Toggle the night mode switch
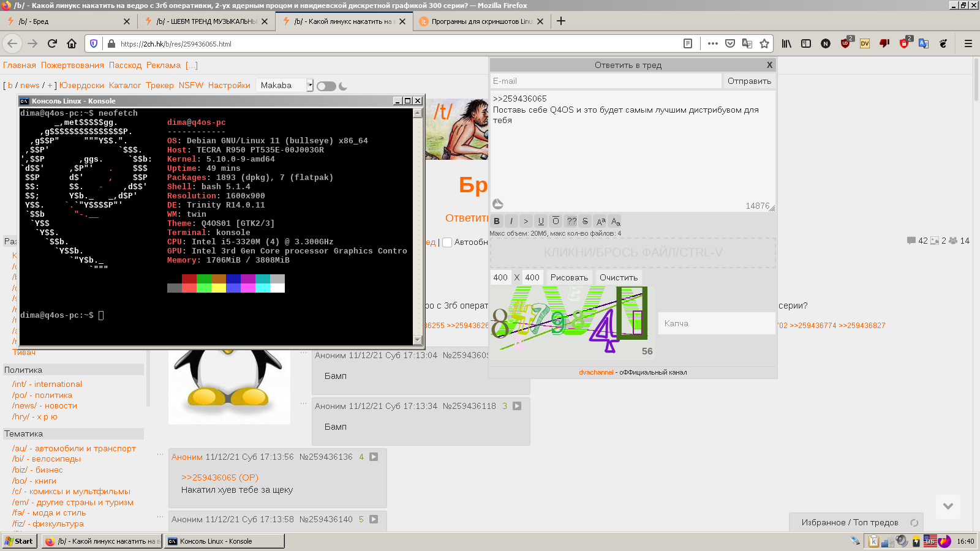980x551 pixels. (326, 86)
